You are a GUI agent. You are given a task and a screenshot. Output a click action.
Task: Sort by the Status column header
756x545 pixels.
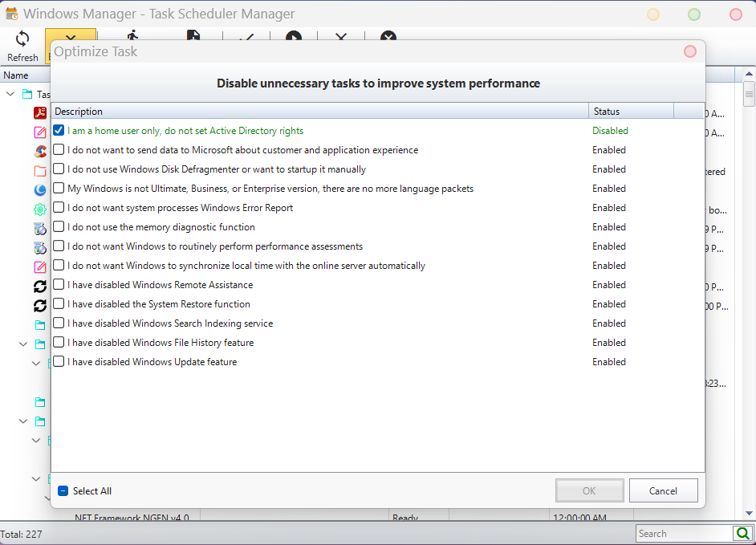pyautogui.click(x=631, y=112)
